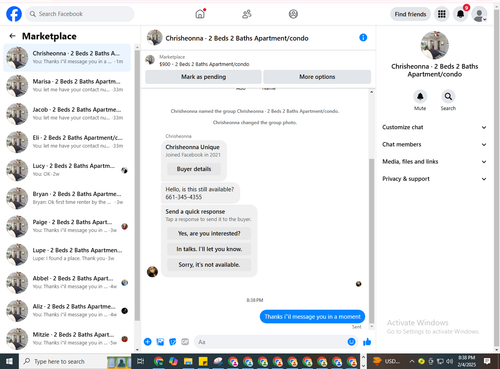
Task: Open the Paige conversation
Action: [x=67, y=226]
